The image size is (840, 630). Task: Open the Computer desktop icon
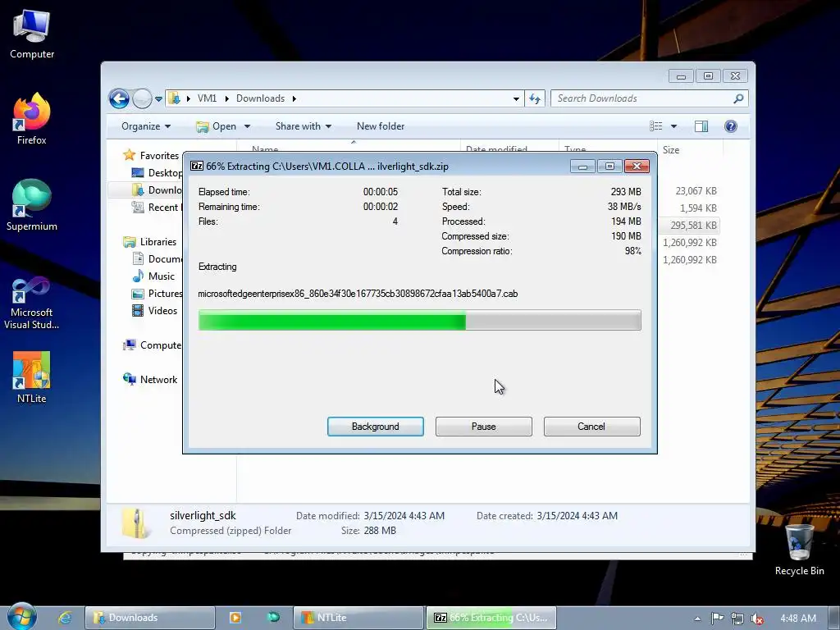coord(32,34)
